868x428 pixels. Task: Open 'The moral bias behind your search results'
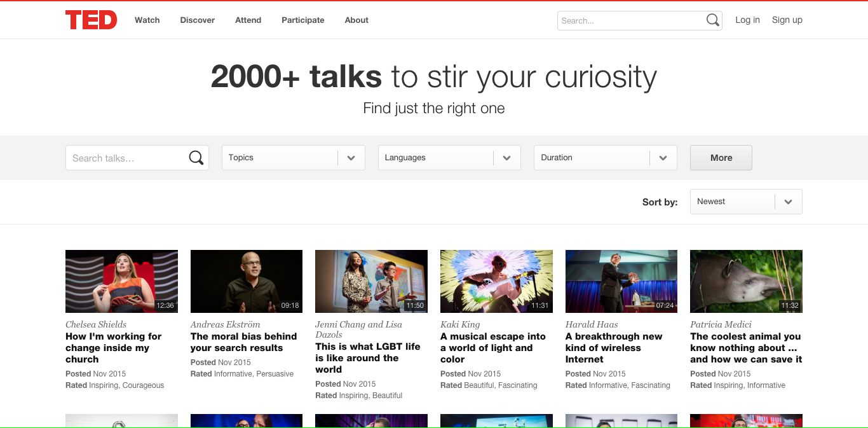coord(244,342)
